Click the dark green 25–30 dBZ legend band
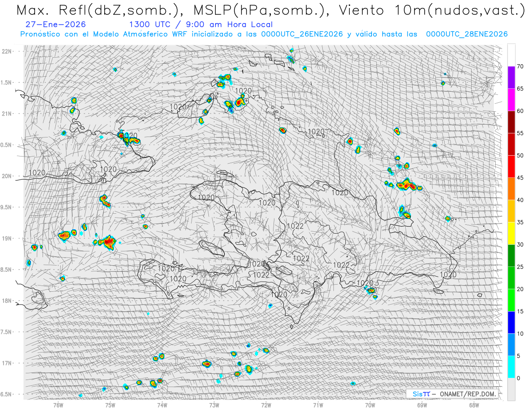532x411 pixels. (x=511, y=256)
